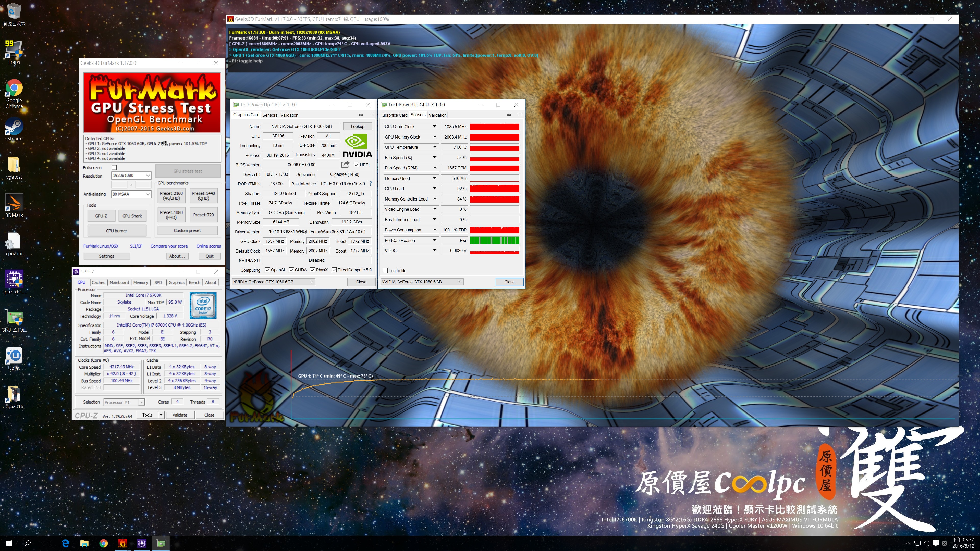Open the cpuz.ini file icon
The image size is (980, 551).
click(x=14, y=244)
